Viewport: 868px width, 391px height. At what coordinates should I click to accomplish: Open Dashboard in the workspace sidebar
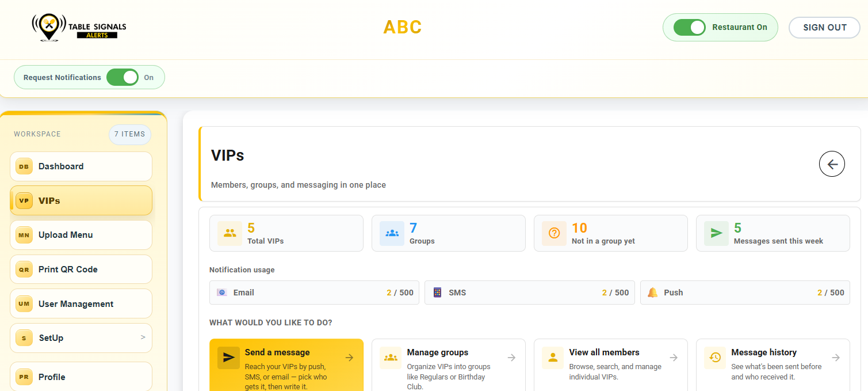tap(81, 166)
